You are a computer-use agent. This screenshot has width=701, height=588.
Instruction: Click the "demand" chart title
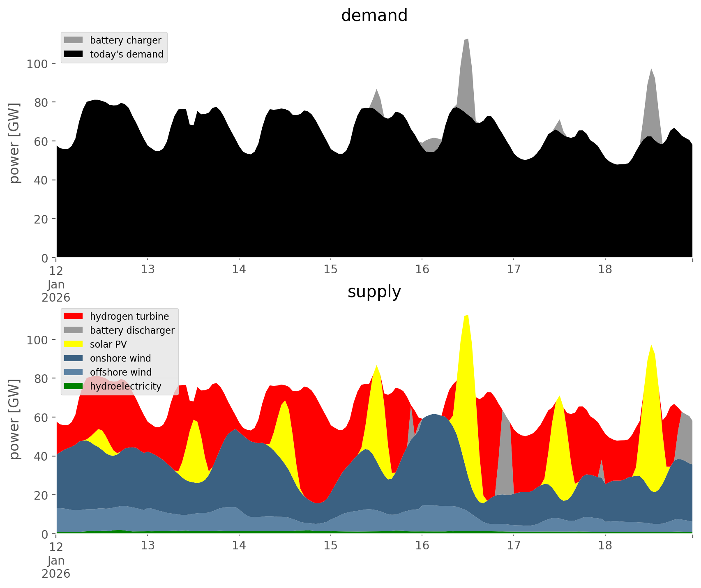click(374, 16)
